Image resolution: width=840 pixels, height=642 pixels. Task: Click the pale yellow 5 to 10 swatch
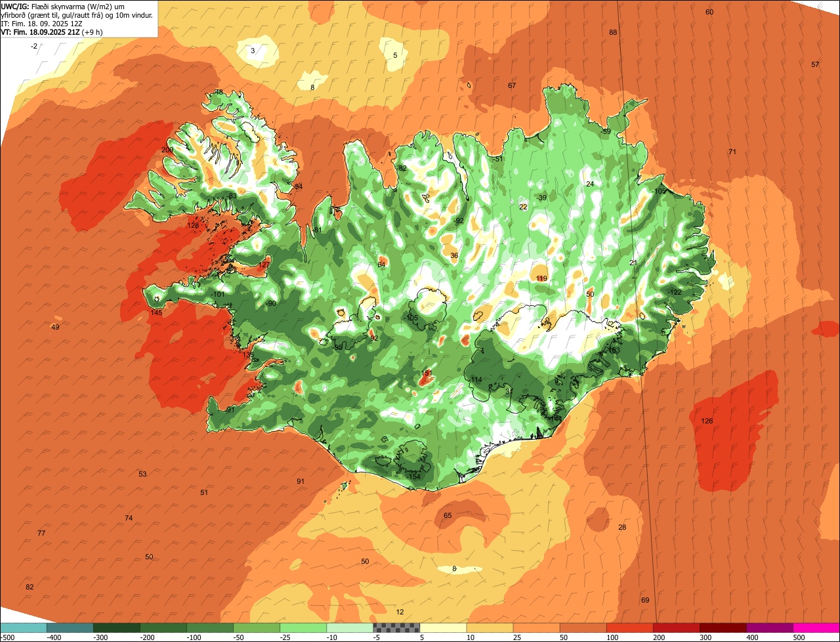(443, 628)
